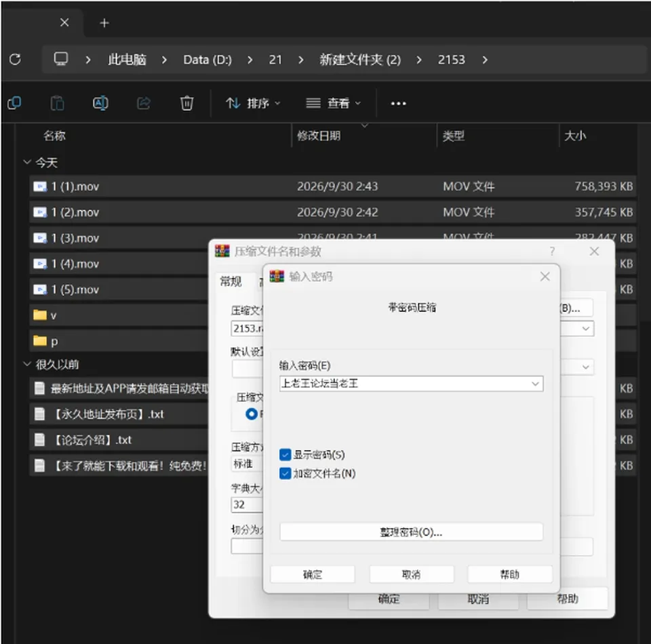Open the 查看 view dropdown
651x644 pixels.
pos(333,103)
